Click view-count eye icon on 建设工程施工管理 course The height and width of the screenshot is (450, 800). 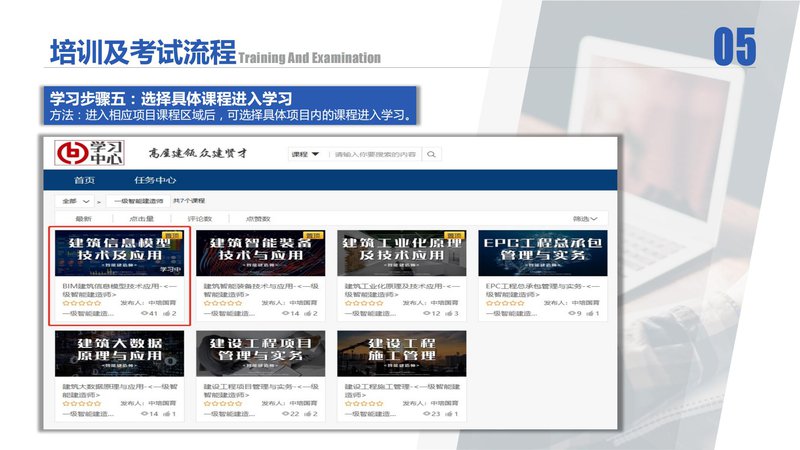pyautogui.click(x=427, y=414)
